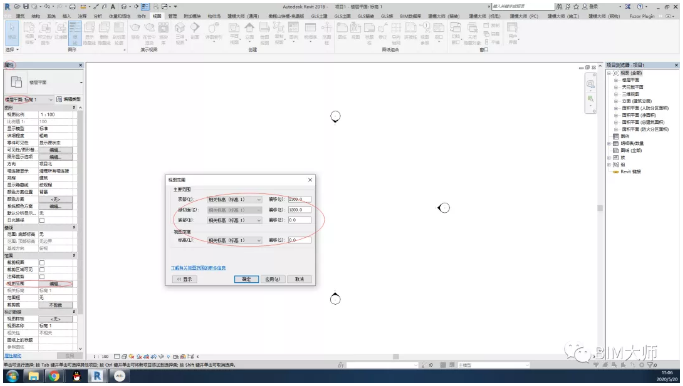Viewport: 683px width, 386px height.
Task: Switch to the Architecture (建筑) ribbon tab
Action: (20, 16)
